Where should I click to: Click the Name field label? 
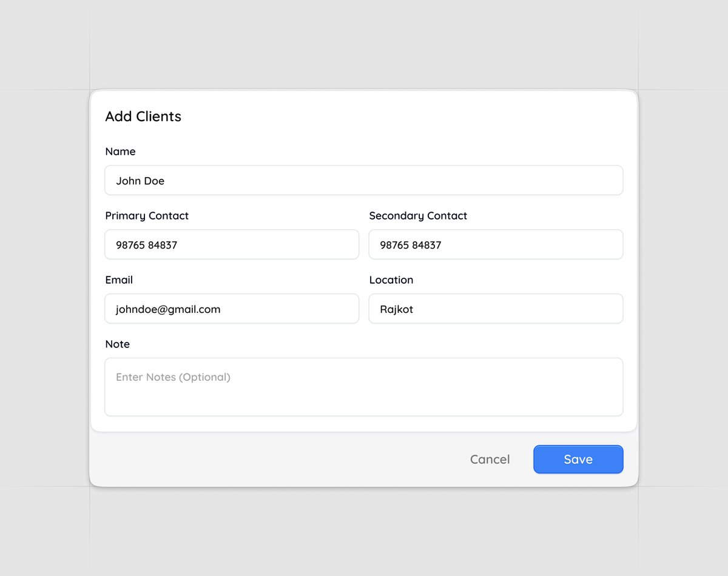click(x=120, y=152)
